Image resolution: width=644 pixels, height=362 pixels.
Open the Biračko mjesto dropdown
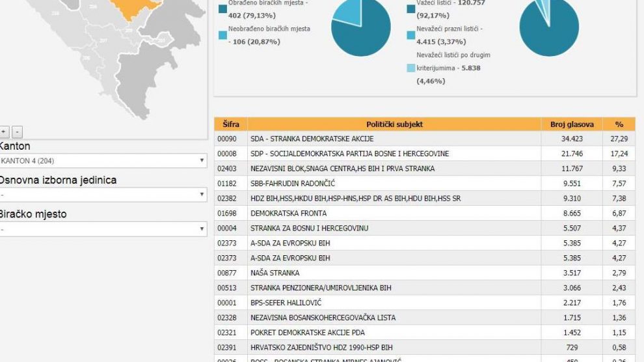point(102,229)
